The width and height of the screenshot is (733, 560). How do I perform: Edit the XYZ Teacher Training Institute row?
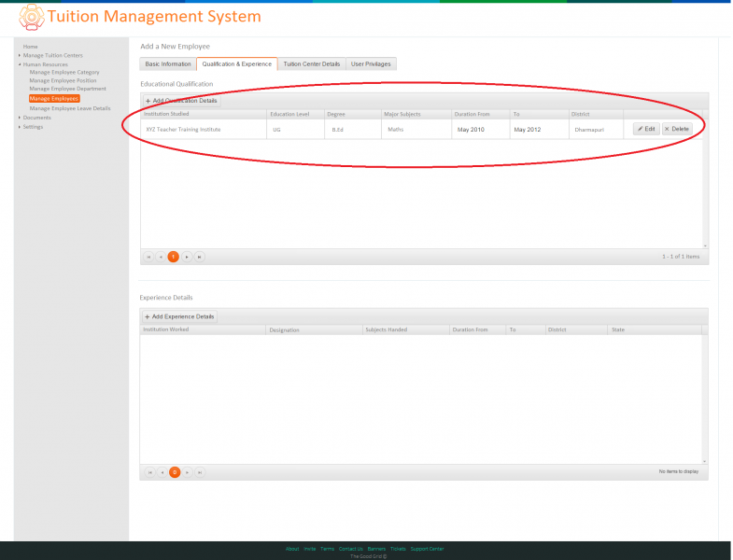pyautogui.click(x=646, y=129)
